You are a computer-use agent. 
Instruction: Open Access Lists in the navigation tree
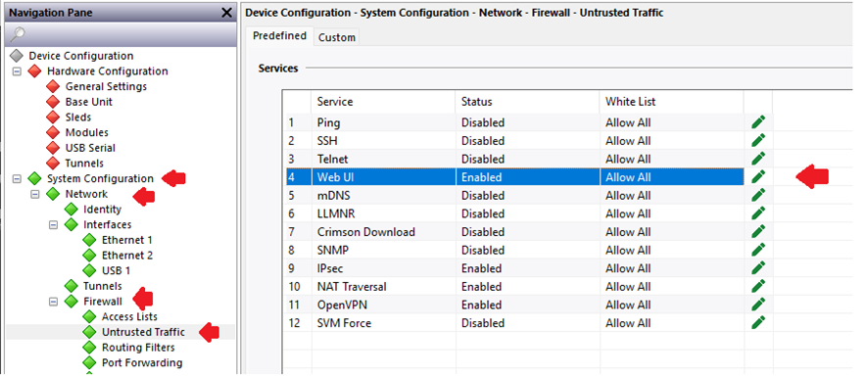pyautogui.click(x=129, y=316)
